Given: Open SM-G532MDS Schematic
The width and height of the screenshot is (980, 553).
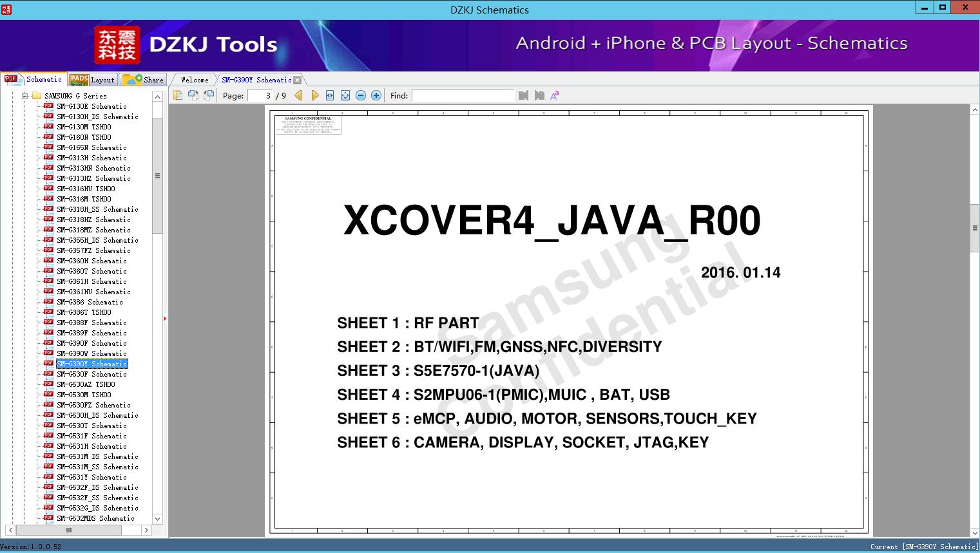Looking at the screenshot, I should pos(95,518).
